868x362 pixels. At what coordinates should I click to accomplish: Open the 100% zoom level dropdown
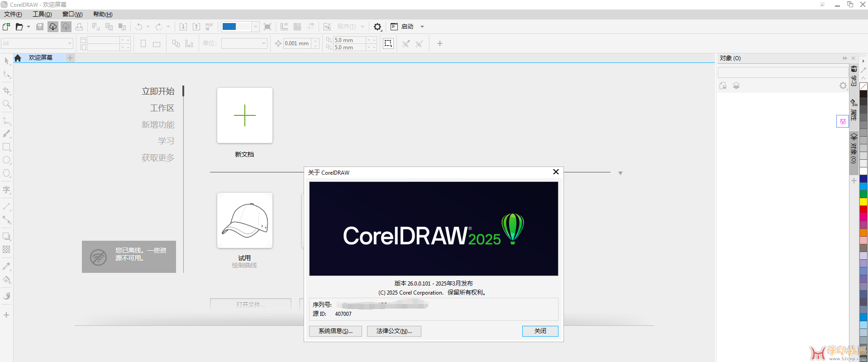(256, 27)
